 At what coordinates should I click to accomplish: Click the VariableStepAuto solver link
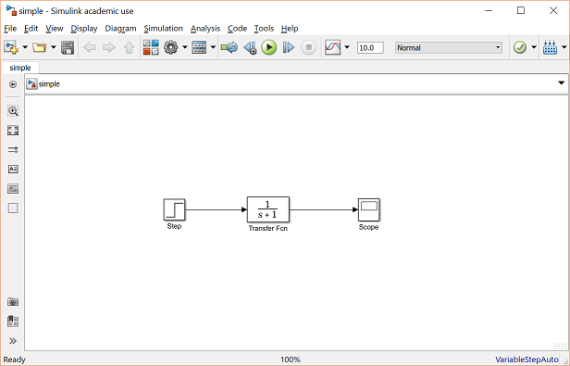click(x=527, y=359)
